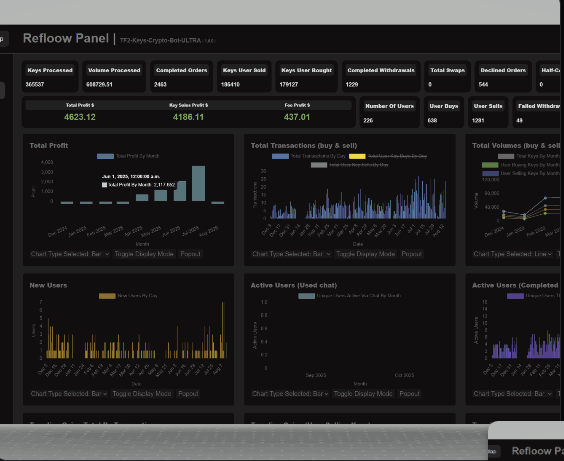Click Toggle Display Mode under Active Users (Used chat)

point(363,394)
